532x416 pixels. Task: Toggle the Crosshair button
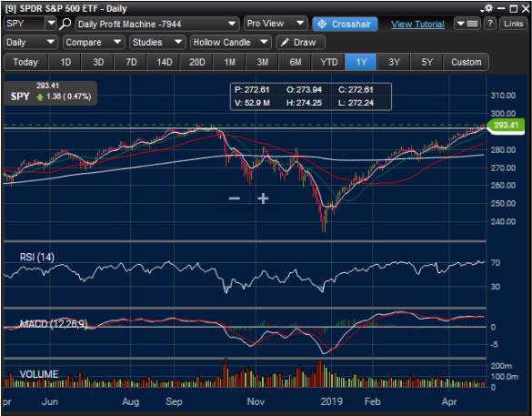(345, 24)
